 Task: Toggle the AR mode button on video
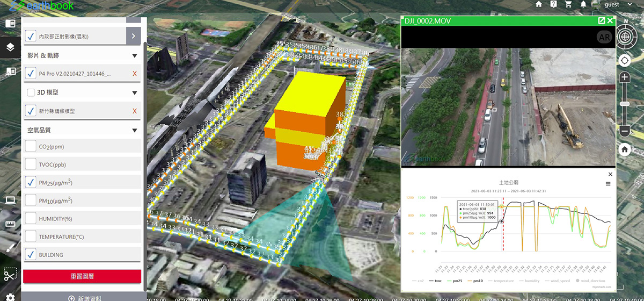coord(604,37)
